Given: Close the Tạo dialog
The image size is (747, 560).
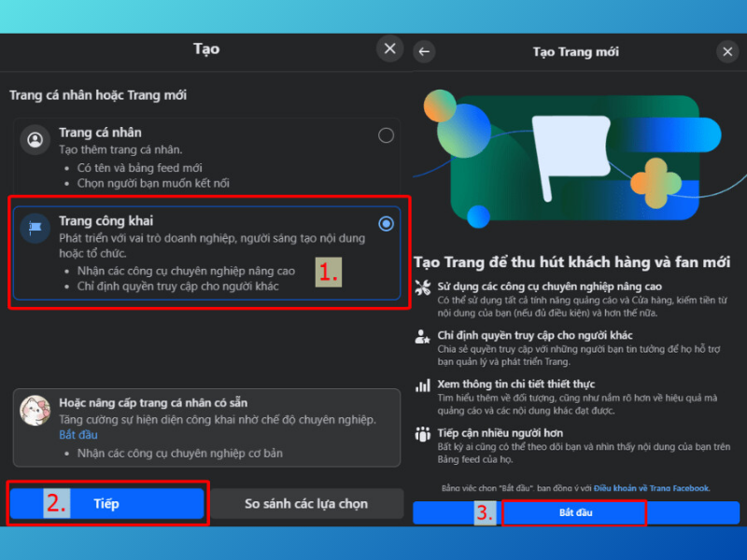Looking at the screenshot, I should 389,49.
